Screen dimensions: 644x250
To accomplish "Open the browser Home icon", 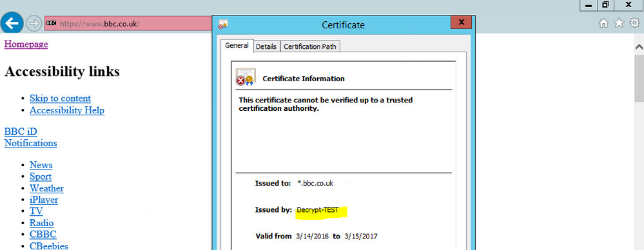I will coord(603,23).
